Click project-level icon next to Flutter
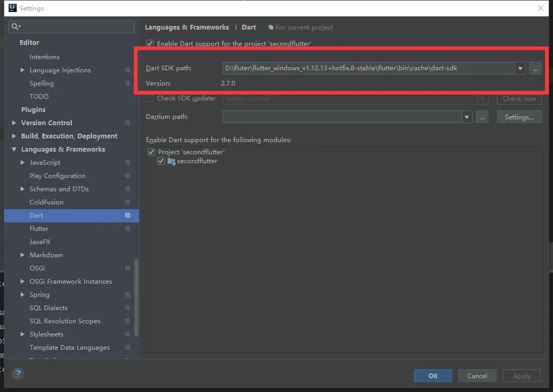553x392 pixels. 127,228
